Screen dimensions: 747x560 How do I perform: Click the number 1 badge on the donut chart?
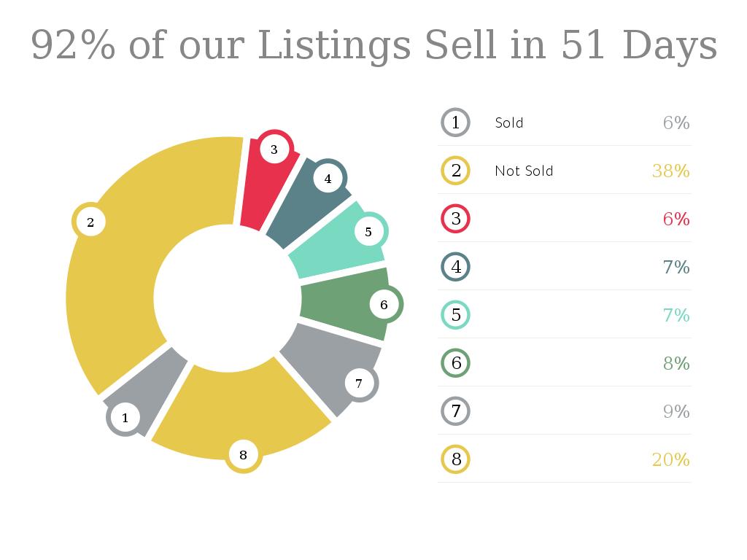click(x=125, y=418)
